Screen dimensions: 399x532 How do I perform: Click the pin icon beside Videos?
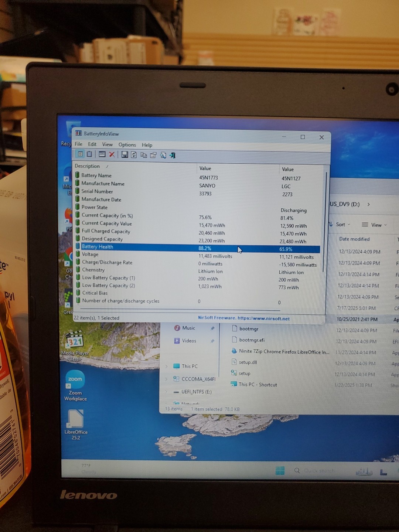coord(212,341)
